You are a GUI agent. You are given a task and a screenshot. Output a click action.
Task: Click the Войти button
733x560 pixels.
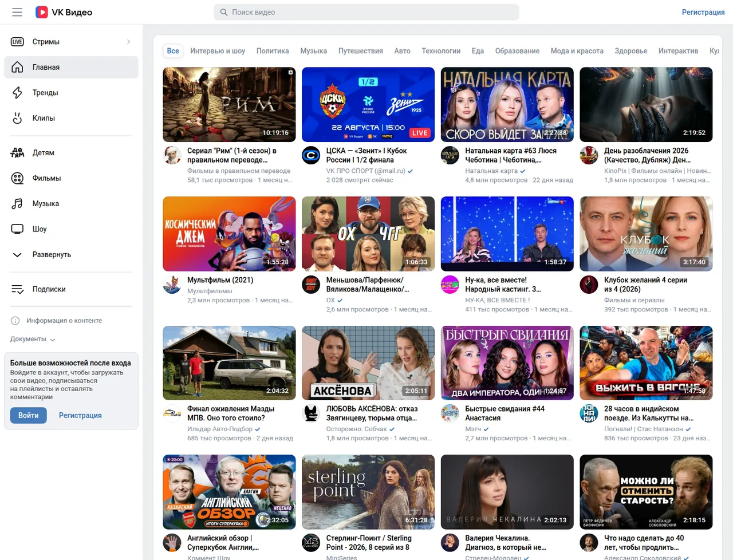[28, 415]
